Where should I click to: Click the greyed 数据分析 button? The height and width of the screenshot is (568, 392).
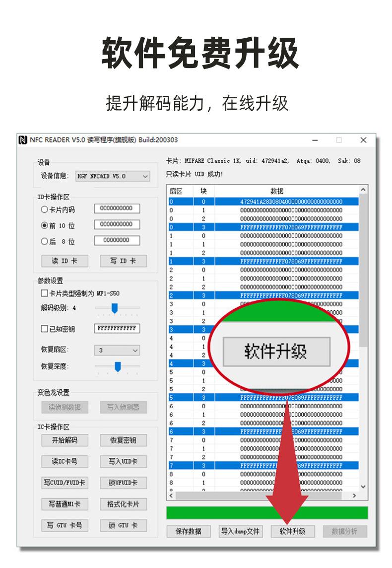tap(345, 531)
